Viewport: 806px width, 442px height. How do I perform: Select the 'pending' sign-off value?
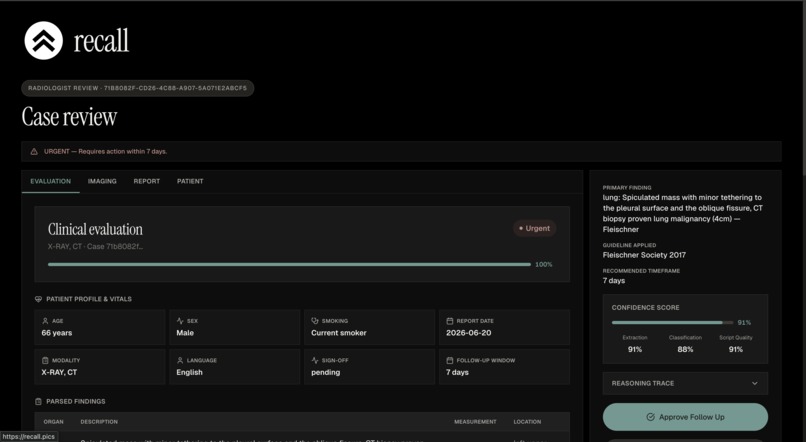click(x=325, y=373)
